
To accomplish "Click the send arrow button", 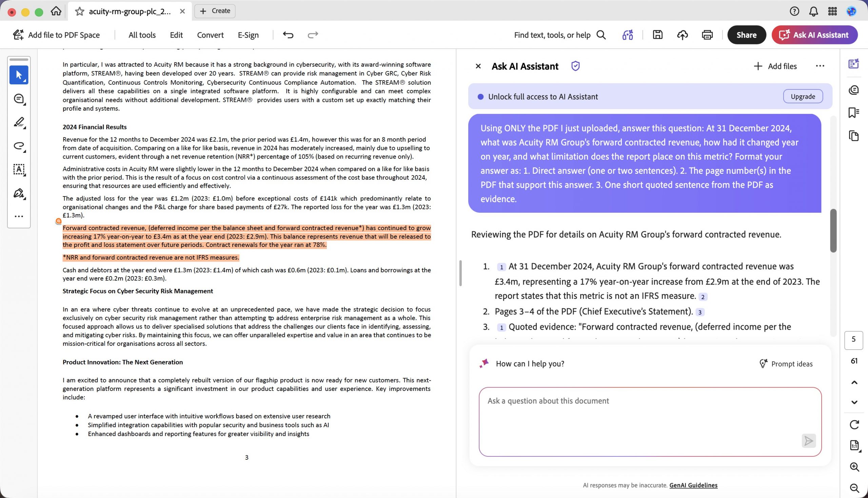I will coord(808,441).
